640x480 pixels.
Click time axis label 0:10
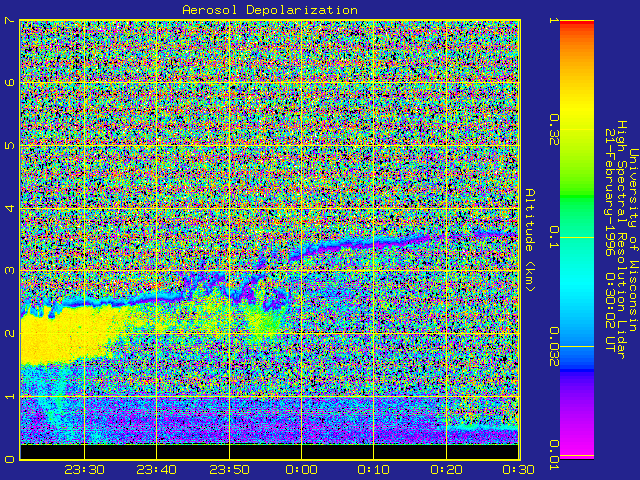point(374,470)
